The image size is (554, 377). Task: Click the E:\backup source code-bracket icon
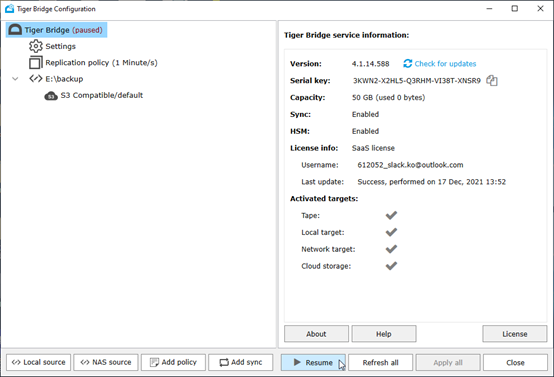[36, 78]
